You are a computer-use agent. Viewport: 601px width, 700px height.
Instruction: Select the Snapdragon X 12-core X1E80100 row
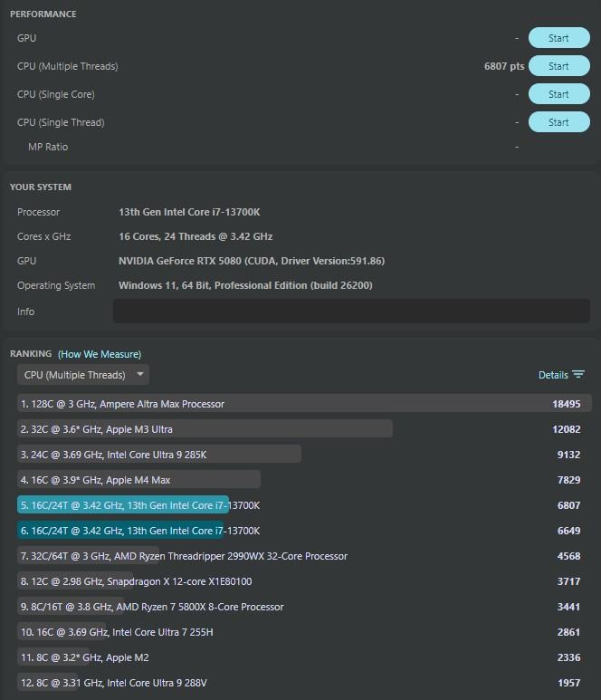(304, 581)
